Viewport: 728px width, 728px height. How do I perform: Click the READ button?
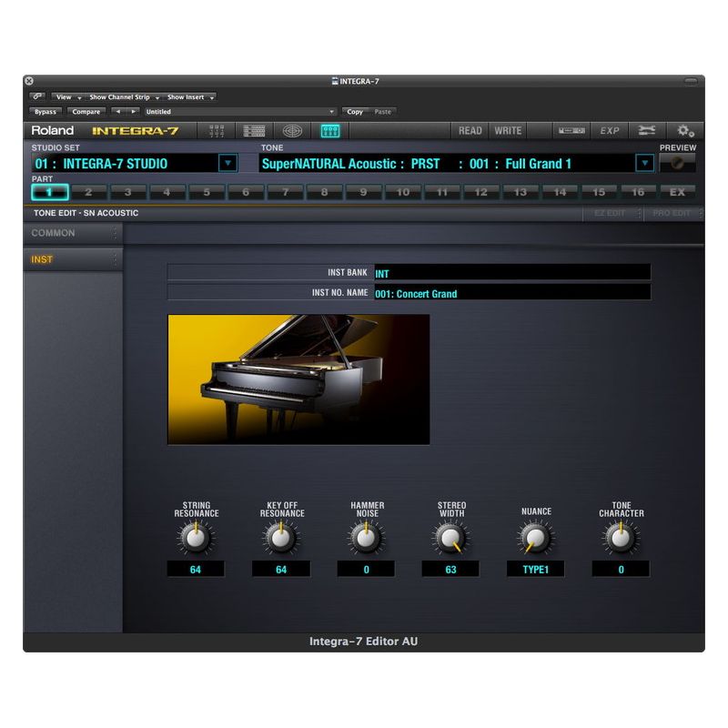click(x=470, y=131)
